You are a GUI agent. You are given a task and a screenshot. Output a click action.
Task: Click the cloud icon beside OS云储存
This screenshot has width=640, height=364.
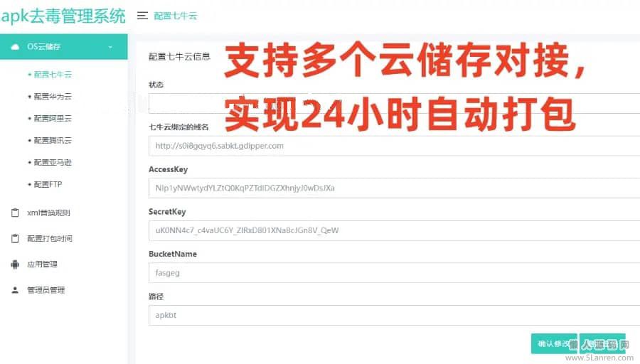tap(15, 46)
